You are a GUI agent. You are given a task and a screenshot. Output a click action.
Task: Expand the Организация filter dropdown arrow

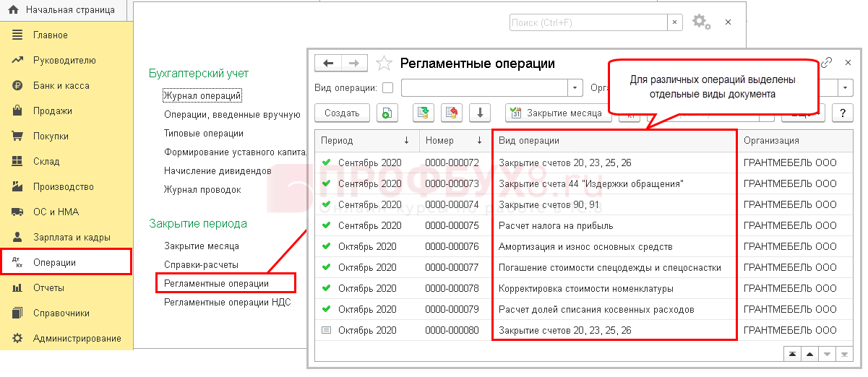846,88
